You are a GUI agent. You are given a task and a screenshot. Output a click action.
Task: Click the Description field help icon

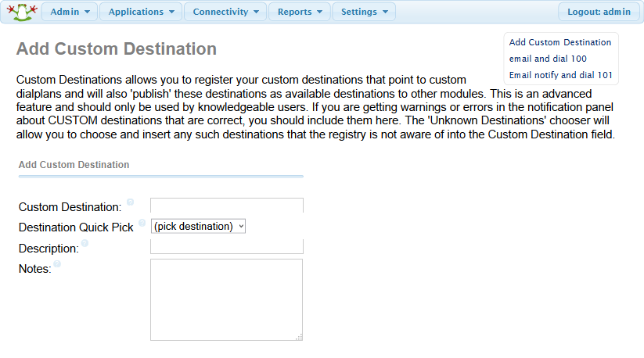click(x=85, y=243)
